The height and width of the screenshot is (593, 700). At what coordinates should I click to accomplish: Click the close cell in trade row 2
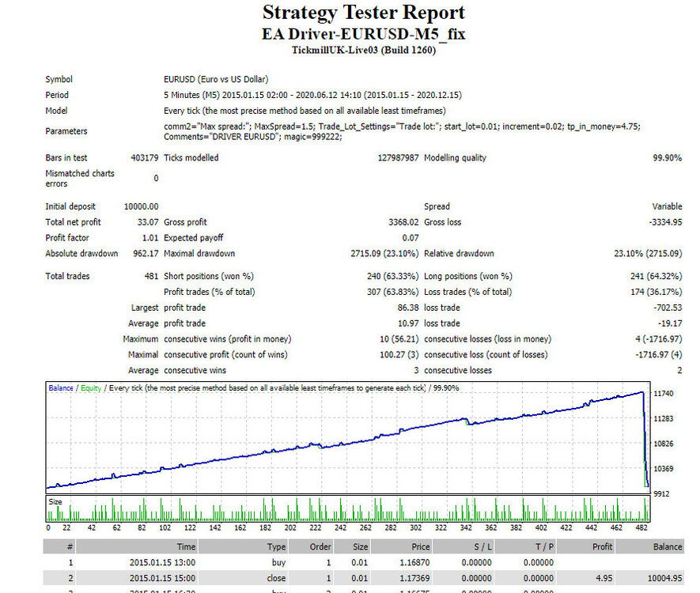click(276, 578)
